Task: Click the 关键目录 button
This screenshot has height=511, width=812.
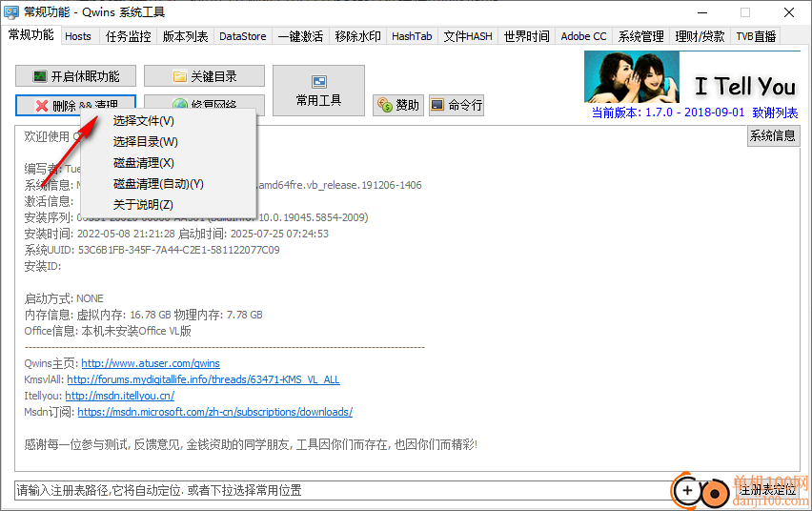Action: [x=204, y=76]
